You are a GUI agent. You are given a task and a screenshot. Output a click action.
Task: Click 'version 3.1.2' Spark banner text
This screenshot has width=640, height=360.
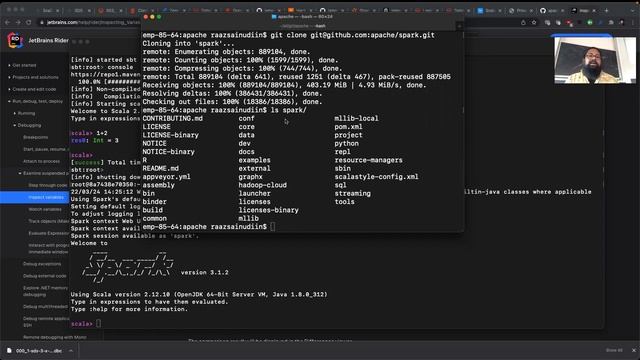(204, 272)
